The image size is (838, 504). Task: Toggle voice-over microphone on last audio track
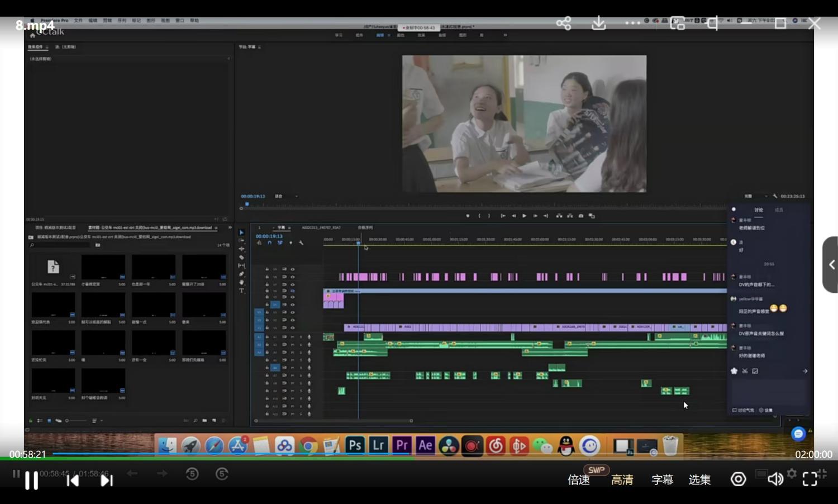(x=309, y=414)
